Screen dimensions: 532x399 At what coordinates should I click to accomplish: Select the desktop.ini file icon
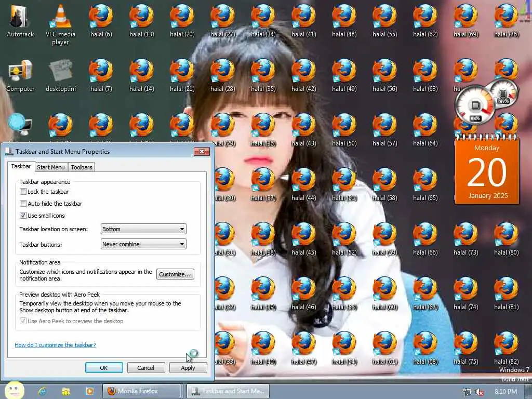click(x=61, y=75)
